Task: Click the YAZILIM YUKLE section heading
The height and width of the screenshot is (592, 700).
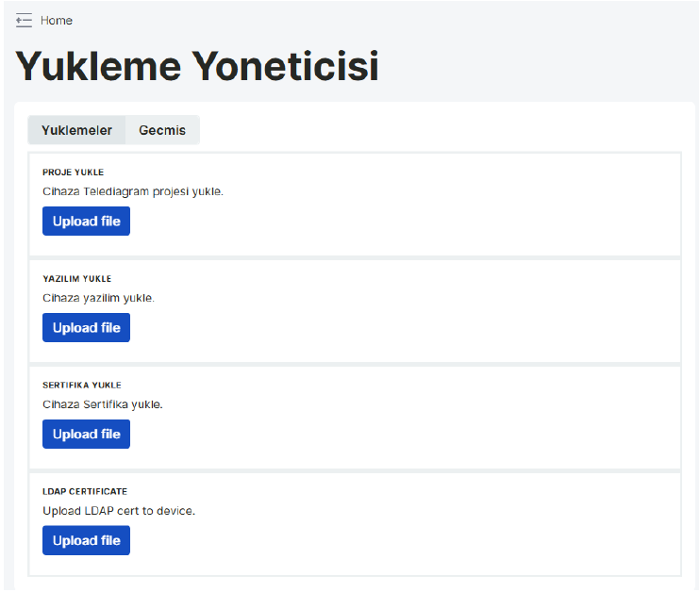Action: (76, 279)
